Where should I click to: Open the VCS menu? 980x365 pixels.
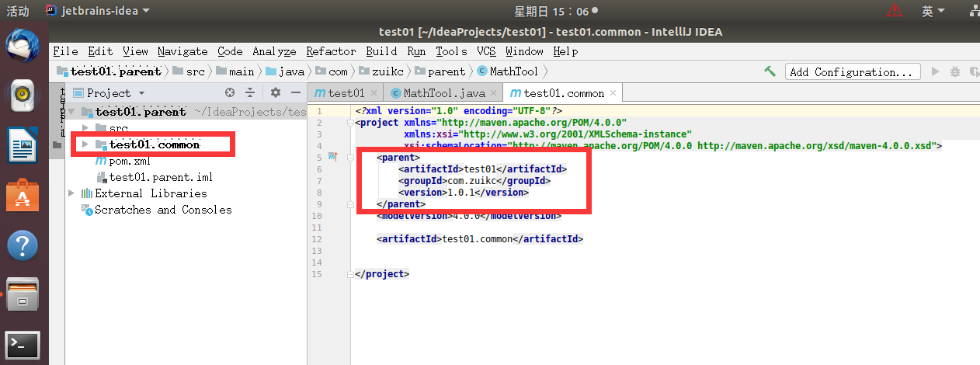486,51
